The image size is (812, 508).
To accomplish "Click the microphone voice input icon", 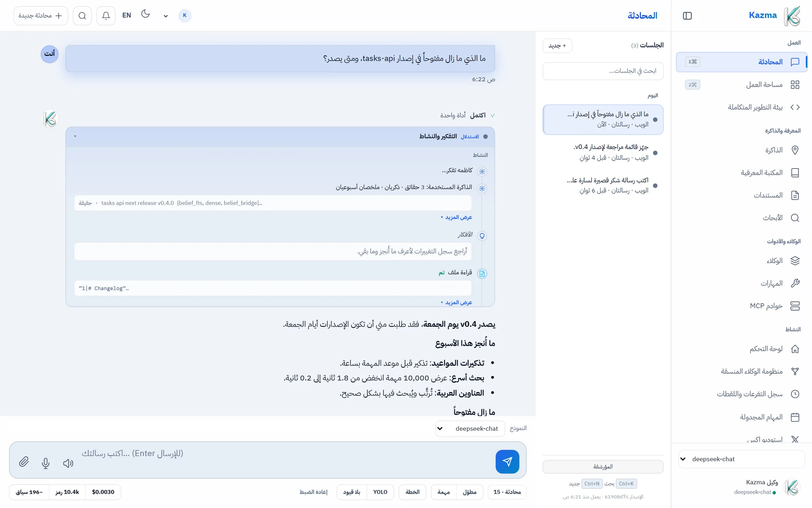I will [45, 462].
